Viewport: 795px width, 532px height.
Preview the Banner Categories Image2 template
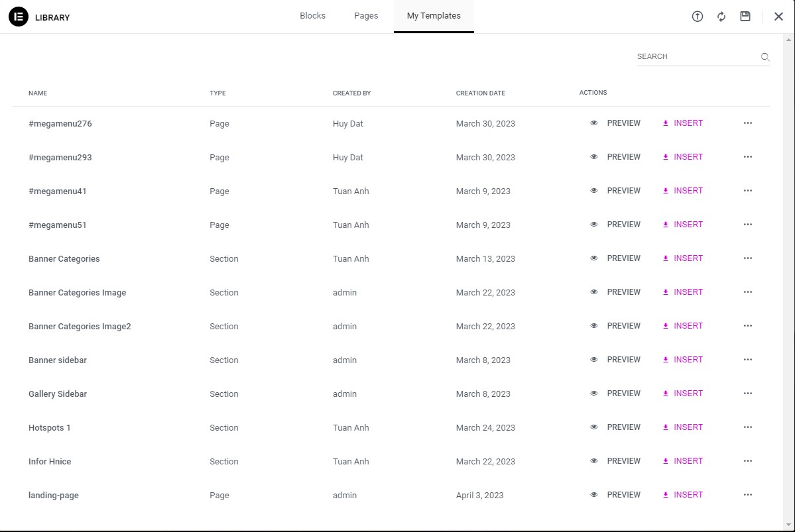coord(616,326)
